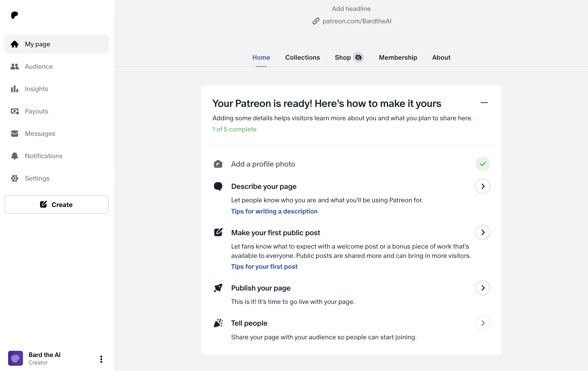Viewport: 588px width, 371px height.
Task: Click the profile link chain icon
Action: (x=316, y=21)
